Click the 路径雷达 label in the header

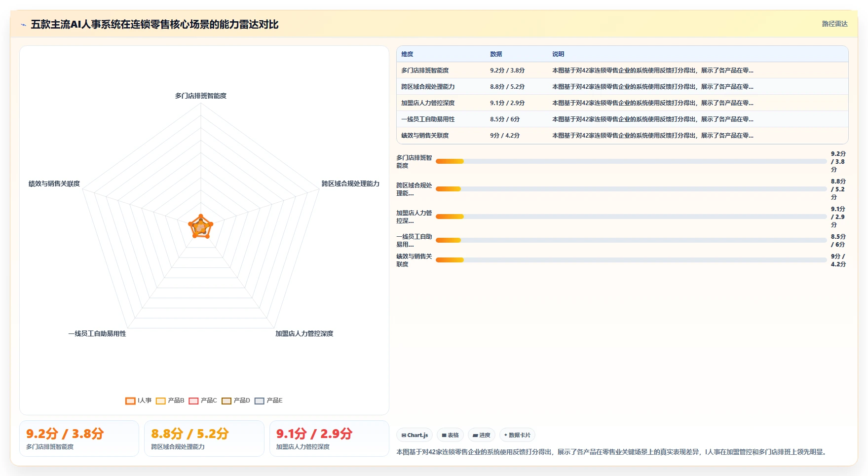point(834,24)
